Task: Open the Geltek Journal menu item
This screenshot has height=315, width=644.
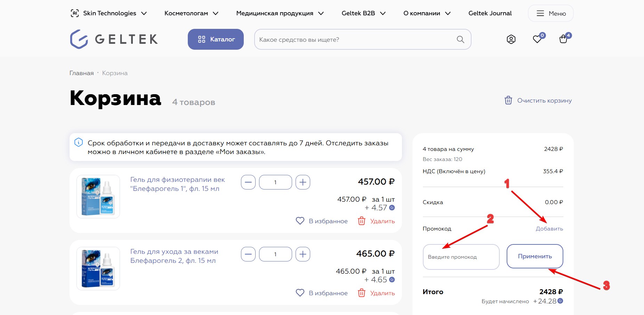Action: 490,13
